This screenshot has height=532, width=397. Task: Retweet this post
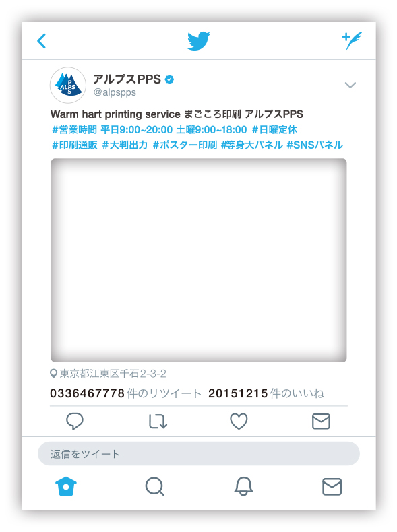point(158,422)
